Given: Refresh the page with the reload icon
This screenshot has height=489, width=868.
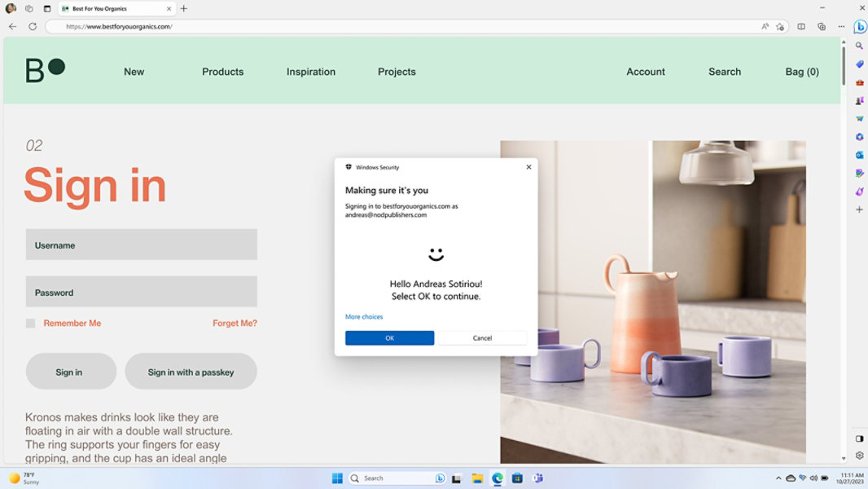Looking at the screenshot, I should (33, 26).
